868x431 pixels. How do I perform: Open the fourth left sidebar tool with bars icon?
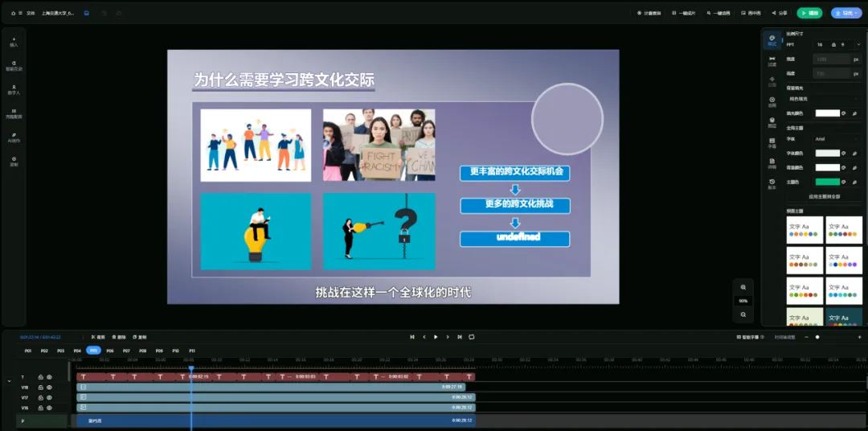14,113
